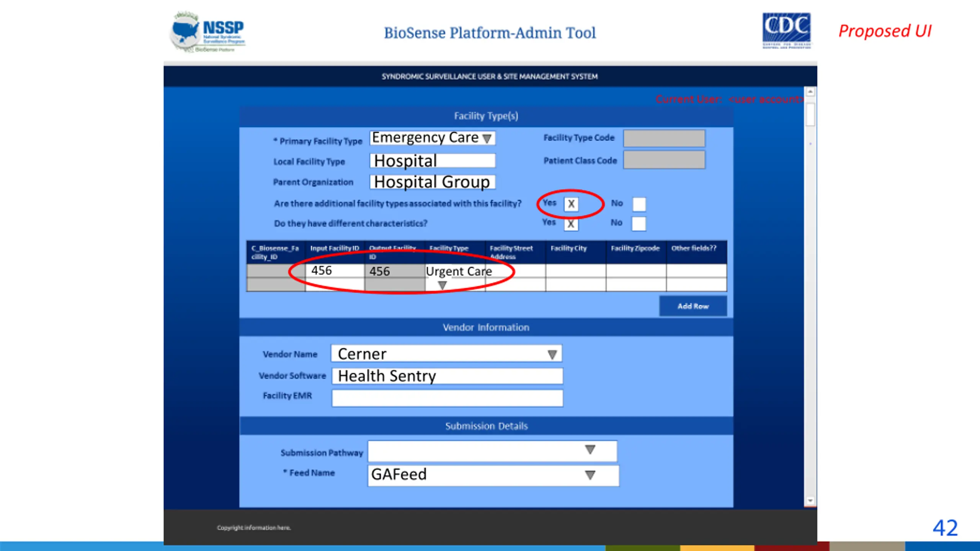Click the Add Row button
This screenshot has height=551, width=980.
(693, 306)
